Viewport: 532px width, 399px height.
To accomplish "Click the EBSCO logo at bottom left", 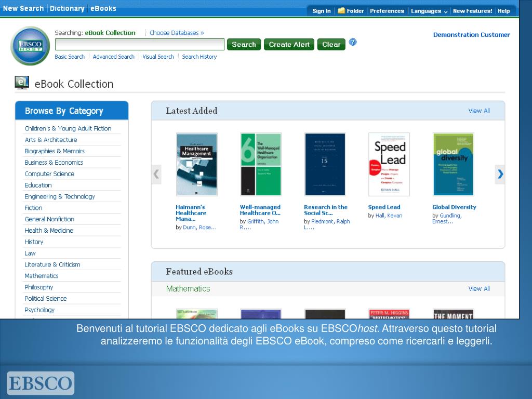I will click(41, 383).
